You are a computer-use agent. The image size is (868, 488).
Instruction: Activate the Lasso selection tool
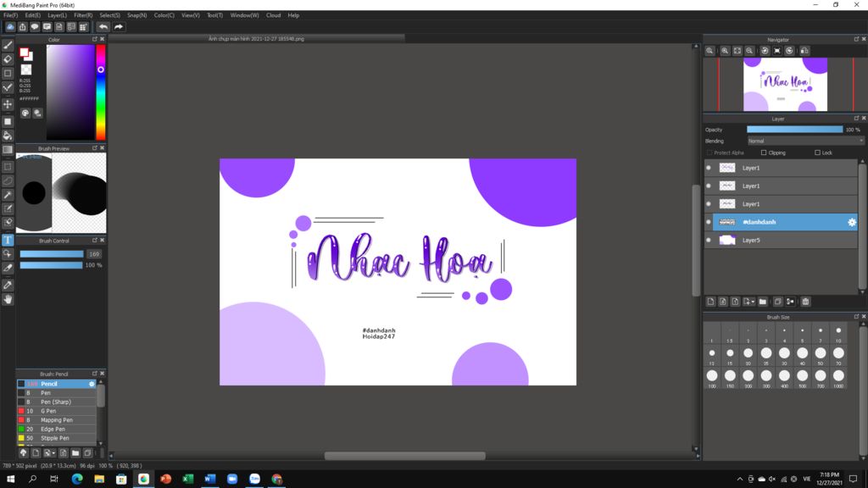tap(8, 180)
